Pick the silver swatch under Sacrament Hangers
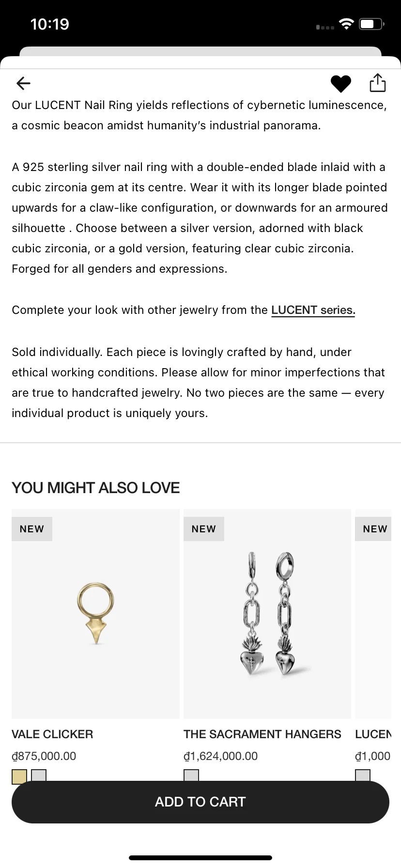401x868 pixels. 191,775
